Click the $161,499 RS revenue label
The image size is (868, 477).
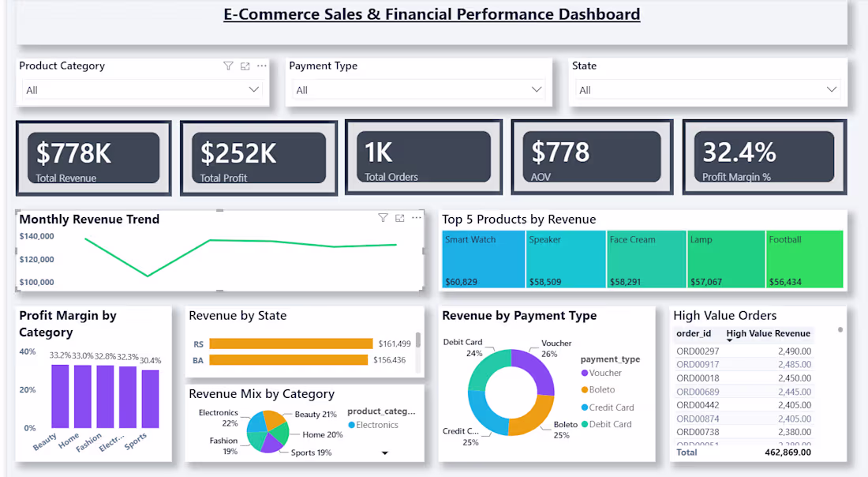(x=394, y=344)
